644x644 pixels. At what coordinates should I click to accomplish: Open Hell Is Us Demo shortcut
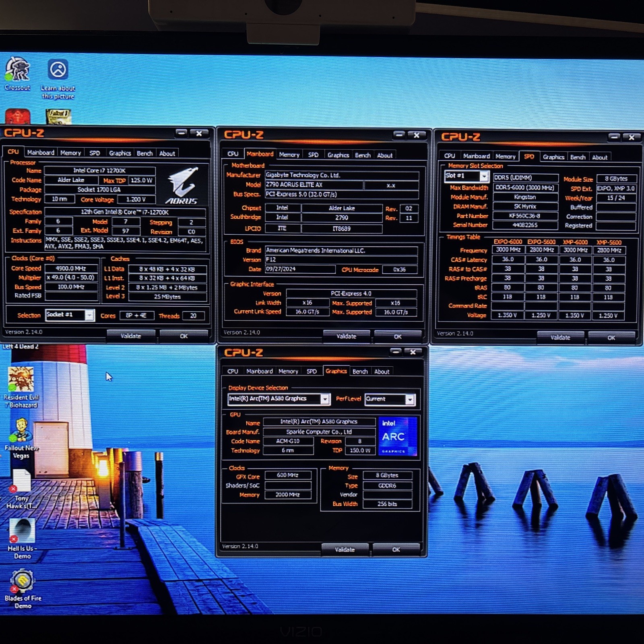pyautogui.click(x=22, y=539)
